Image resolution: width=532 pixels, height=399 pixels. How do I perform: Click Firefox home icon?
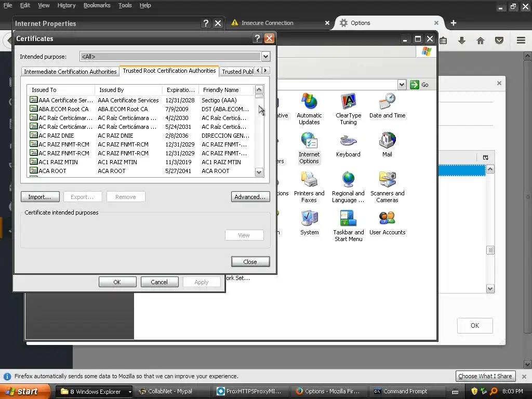[481, 41]
